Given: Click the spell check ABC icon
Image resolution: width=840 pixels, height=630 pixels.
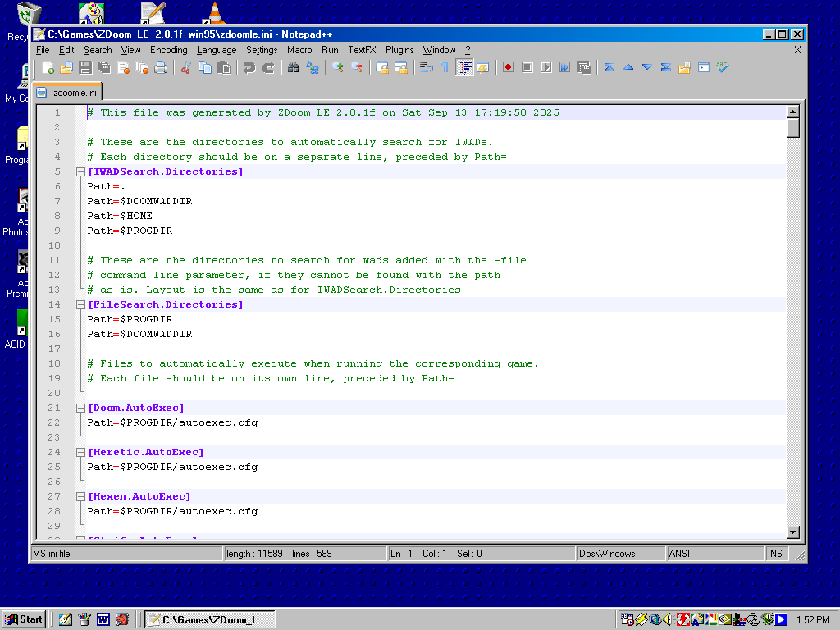Looking at the screenshot, I should point(722,67).
